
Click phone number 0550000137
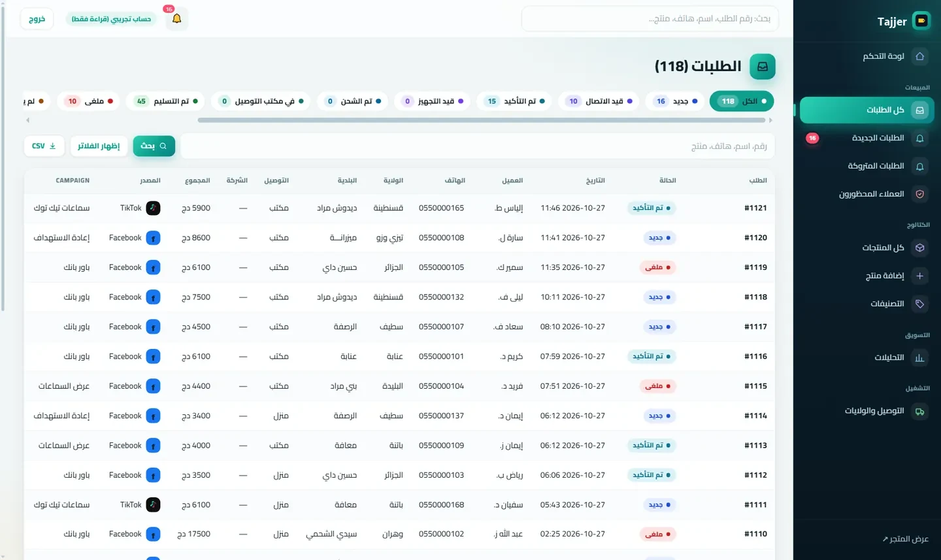point(441,416)
